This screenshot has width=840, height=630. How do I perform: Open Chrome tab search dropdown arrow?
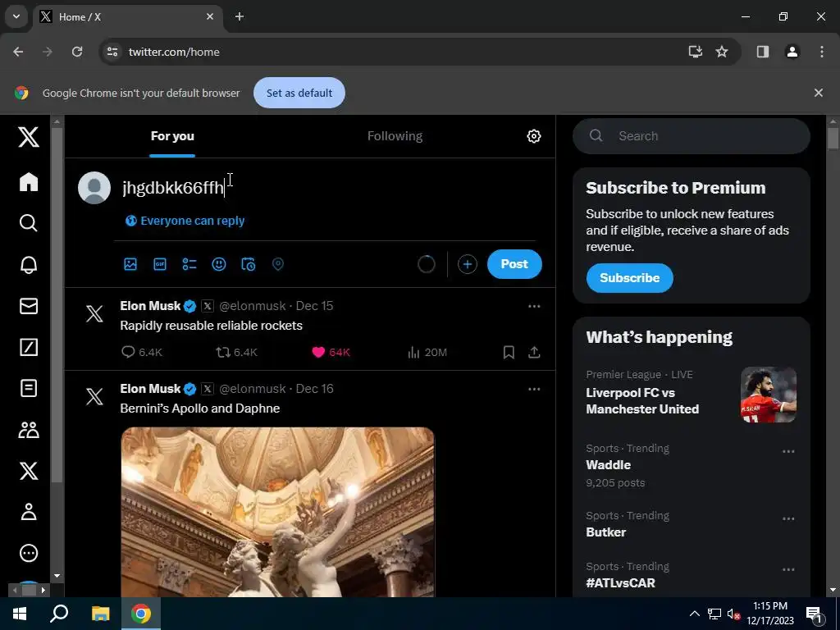tap(16, 16)
